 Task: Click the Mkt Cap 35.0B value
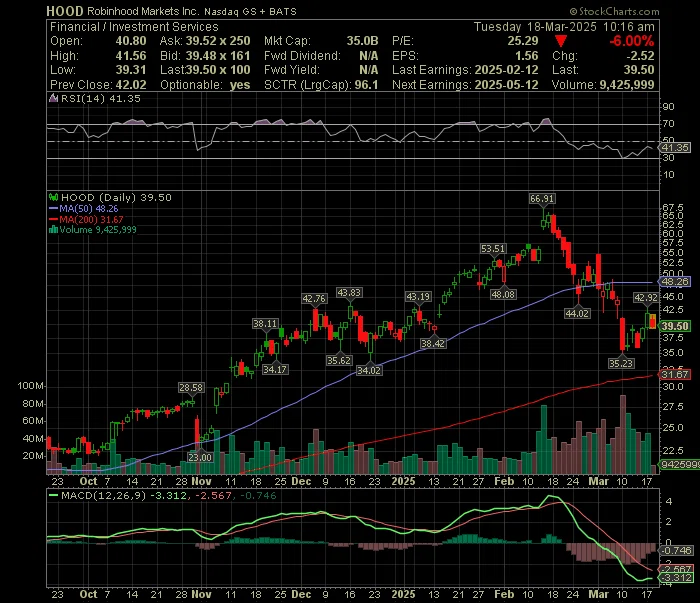click(362, 41)
